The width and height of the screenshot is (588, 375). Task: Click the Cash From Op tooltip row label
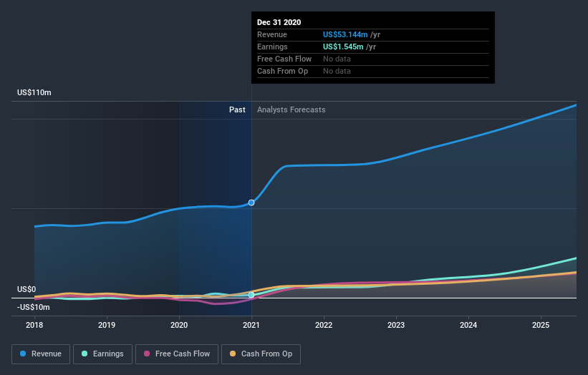click(282, 71)
